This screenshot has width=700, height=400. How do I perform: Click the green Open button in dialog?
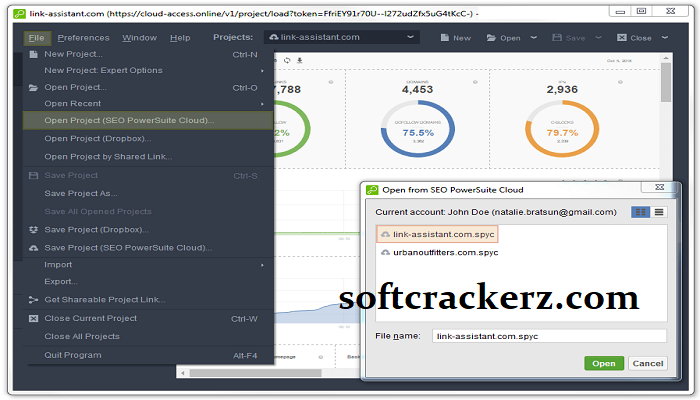pos(604,363)
